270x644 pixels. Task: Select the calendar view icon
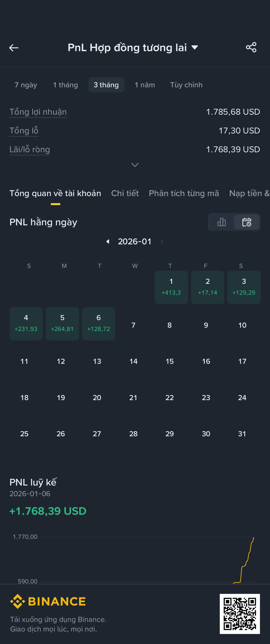247,222
